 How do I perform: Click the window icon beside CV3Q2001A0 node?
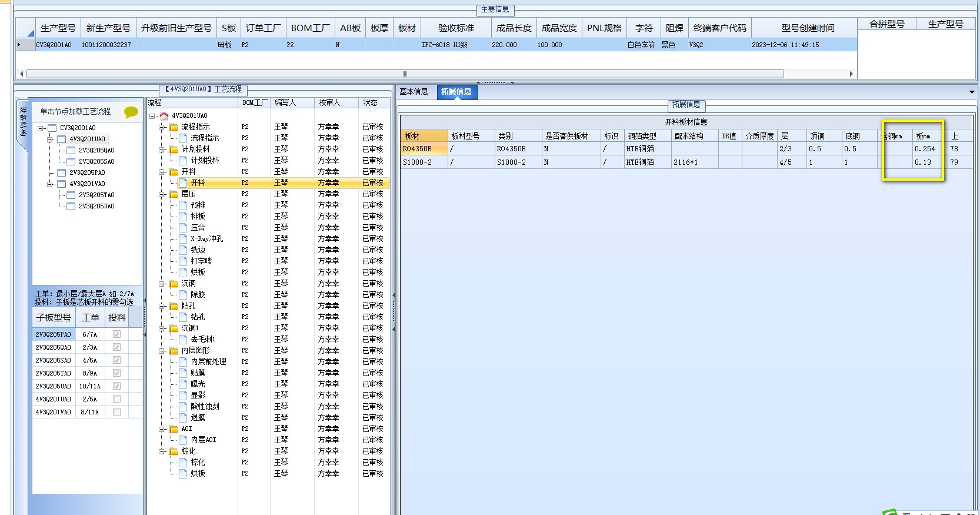point(52,128)
